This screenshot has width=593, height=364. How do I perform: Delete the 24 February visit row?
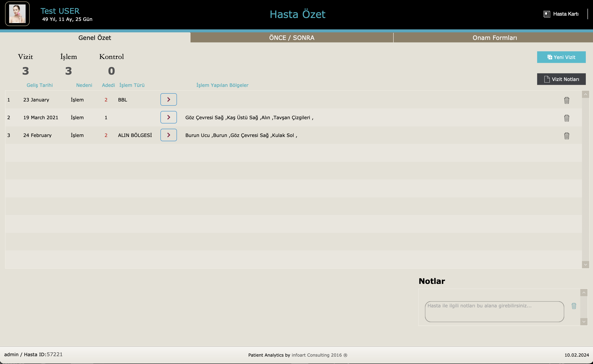pyautogui.click(x=567, y=136)
